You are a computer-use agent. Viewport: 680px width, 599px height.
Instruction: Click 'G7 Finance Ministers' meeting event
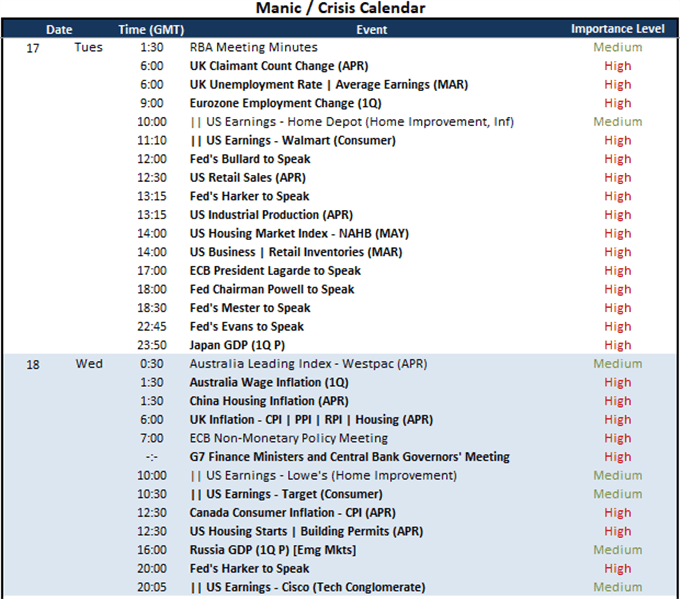pyautogui.click(x=350, y=457)
